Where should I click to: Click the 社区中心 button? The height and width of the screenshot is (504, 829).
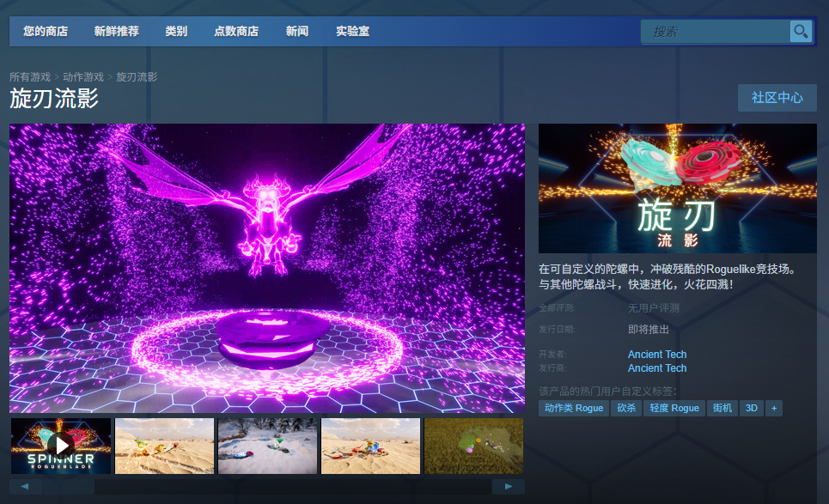coord(777,98)
